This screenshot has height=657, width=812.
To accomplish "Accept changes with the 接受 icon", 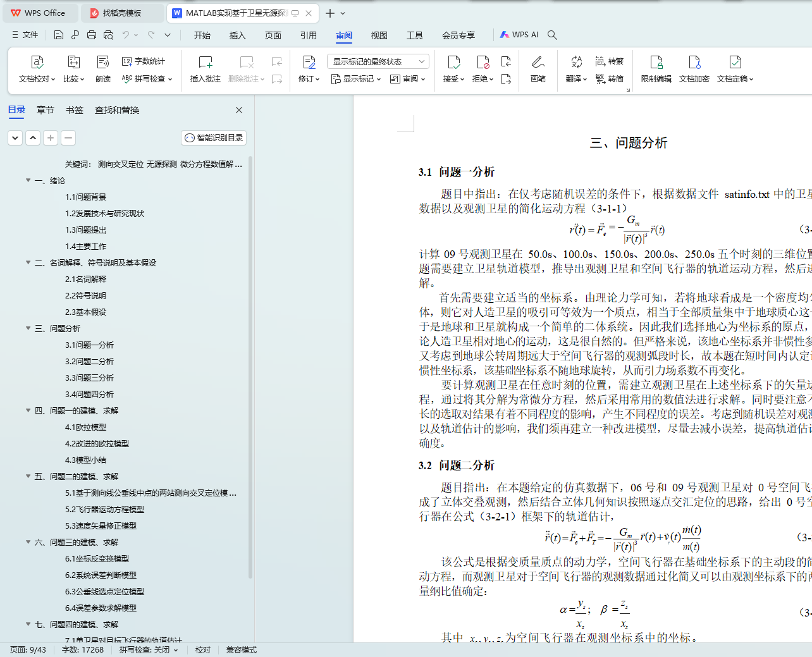I will [x=453, y=62].
